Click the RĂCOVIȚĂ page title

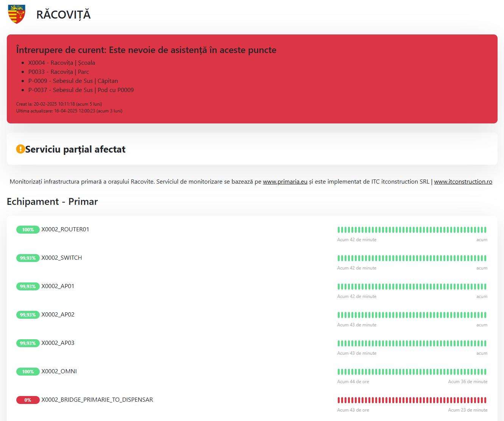click(x=63, y=15)
